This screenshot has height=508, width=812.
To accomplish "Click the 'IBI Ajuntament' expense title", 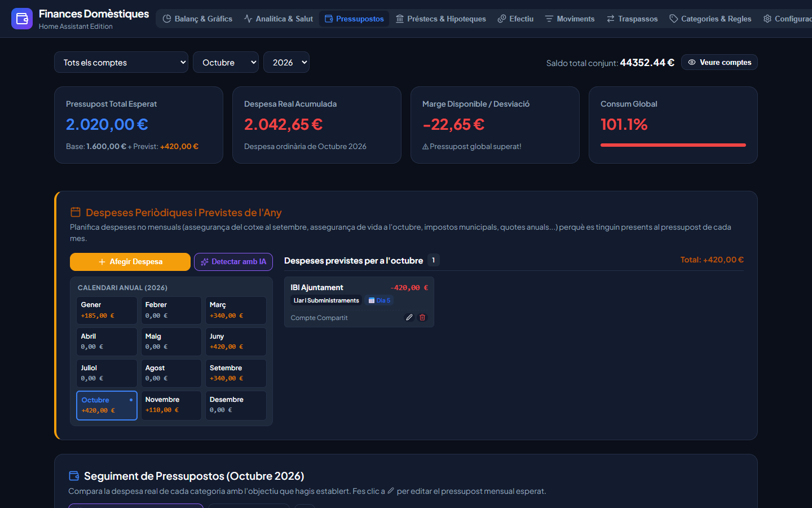I will (x=317, y=287).
